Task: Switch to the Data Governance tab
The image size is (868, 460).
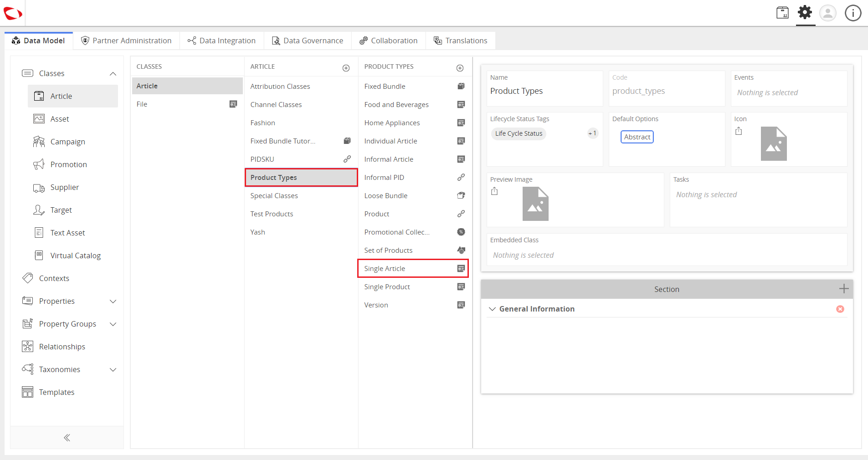Action: tap(308, 41)
